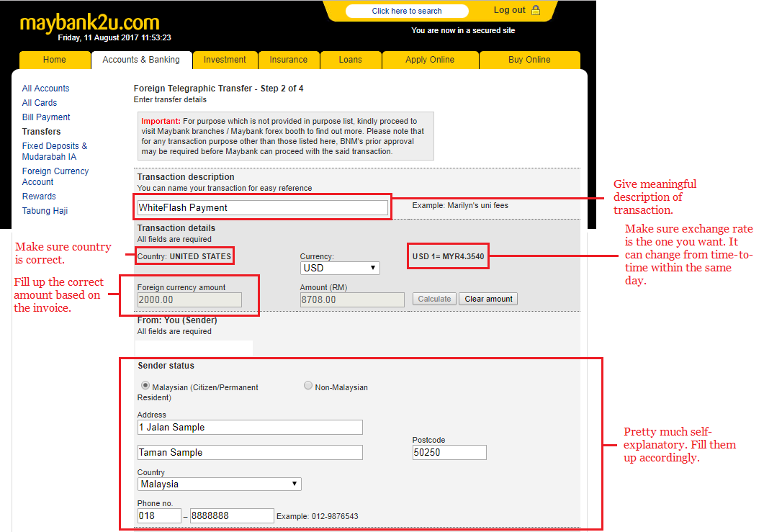Image resolution: width=764 pixels, height=532 pixels.
Task: Click the 'Example: Marilyn's uni fees' hint
Action: click(460, 206)
